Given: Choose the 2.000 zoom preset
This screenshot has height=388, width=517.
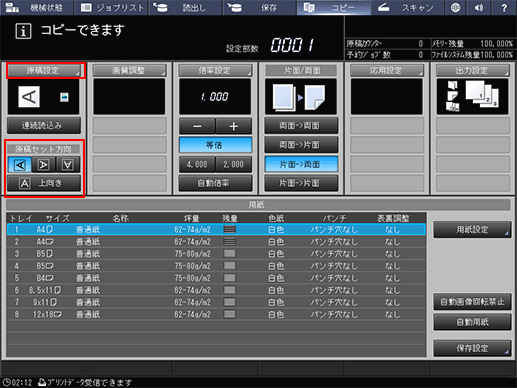Looking at the screenshot, I should tap(234, 164).
